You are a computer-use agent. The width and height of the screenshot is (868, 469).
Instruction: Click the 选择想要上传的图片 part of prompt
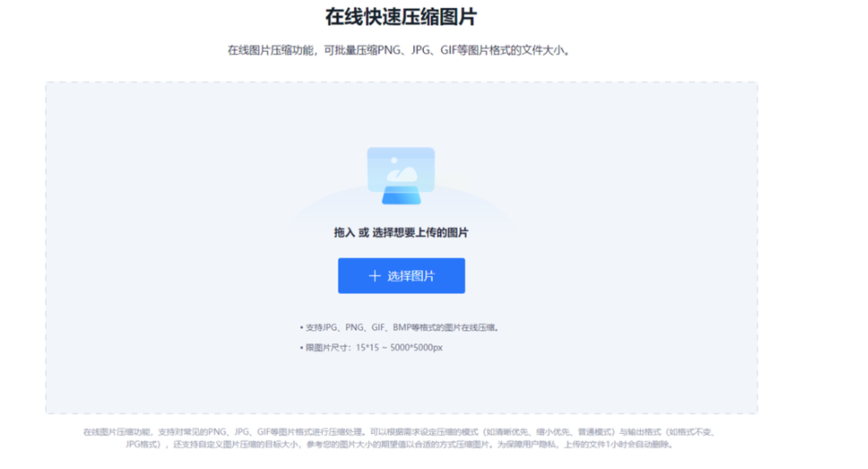coord(420,233)
